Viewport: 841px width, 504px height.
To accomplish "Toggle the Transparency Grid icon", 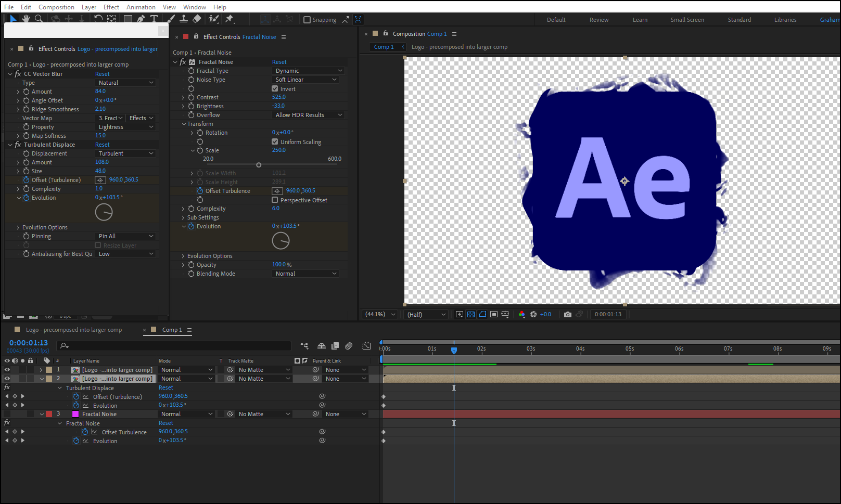I will click(471, 314).
